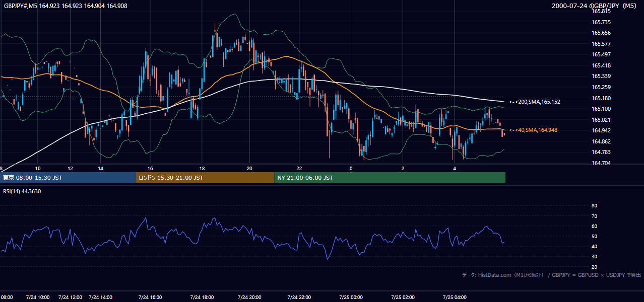
Task: Click the '7/24 22:00' date label
Action: point(299,297)
